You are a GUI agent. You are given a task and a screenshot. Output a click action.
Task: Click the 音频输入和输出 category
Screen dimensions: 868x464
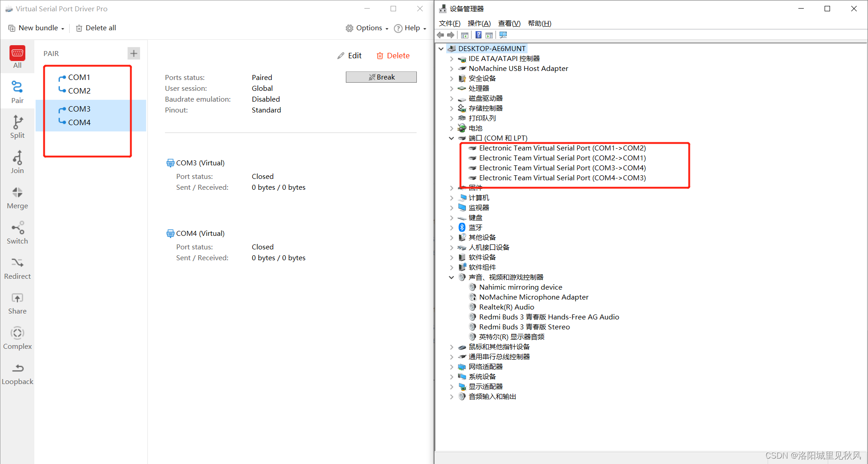coord(492,397)
